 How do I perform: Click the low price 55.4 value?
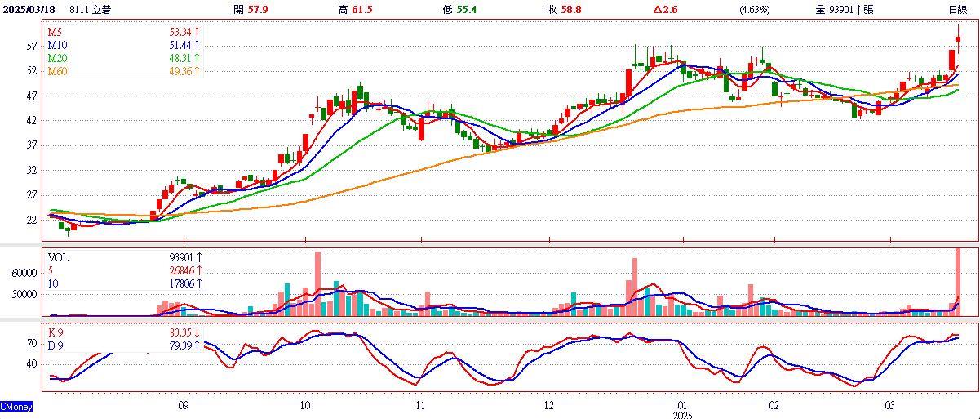(466, 9)
